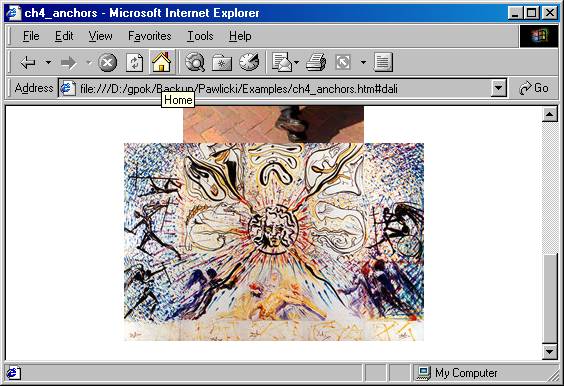Click the Forward arrow toolbar button

tap(68, 63)
